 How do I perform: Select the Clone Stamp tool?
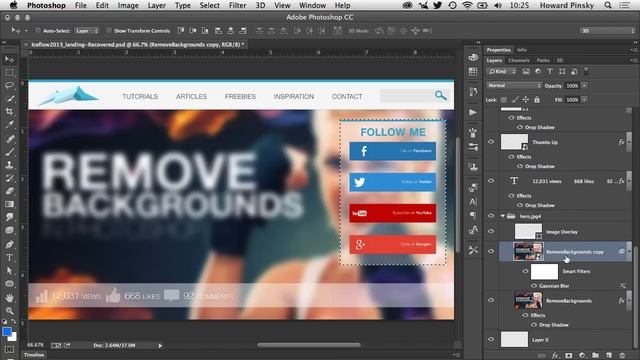(9, 165)
